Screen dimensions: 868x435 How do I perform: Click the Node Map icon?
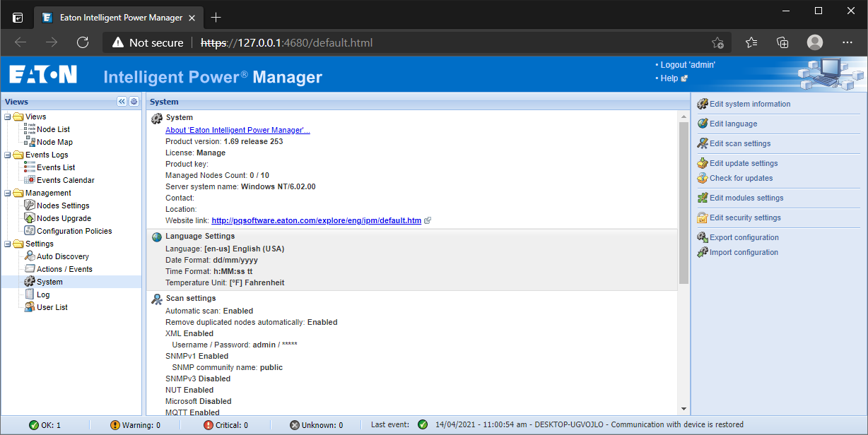tap(30, 142)
